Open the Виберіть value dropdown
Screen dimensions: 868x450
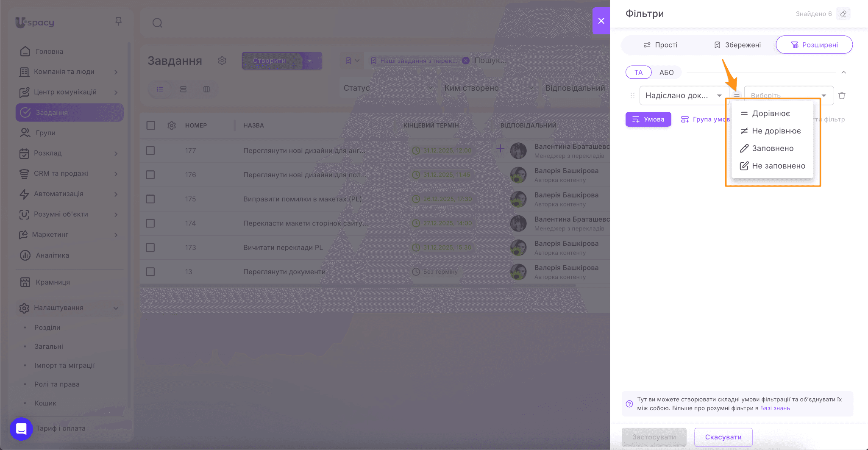(x=789, y=96)
